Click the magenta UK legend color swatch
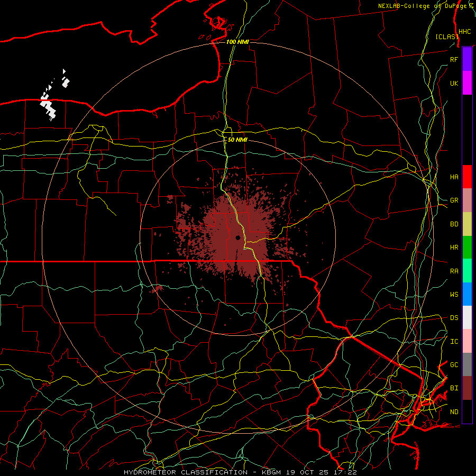This screenshot has height=476, width=476. tap(467, 83)
